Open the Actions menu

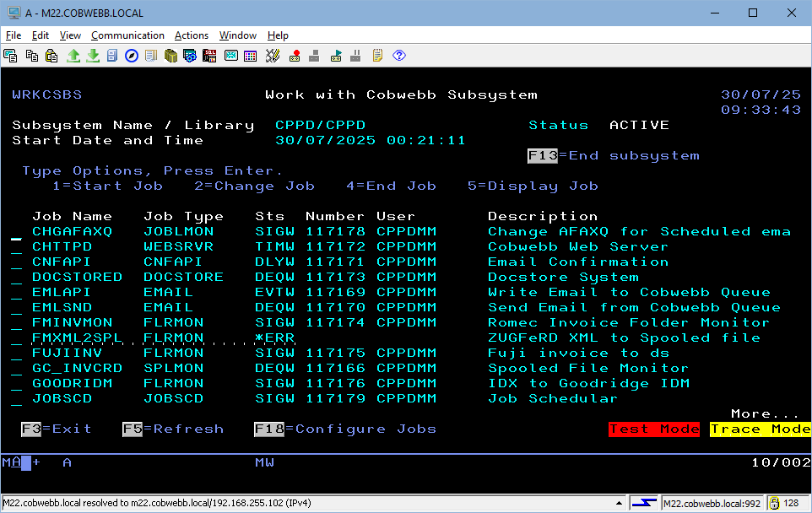coord(192,35)
